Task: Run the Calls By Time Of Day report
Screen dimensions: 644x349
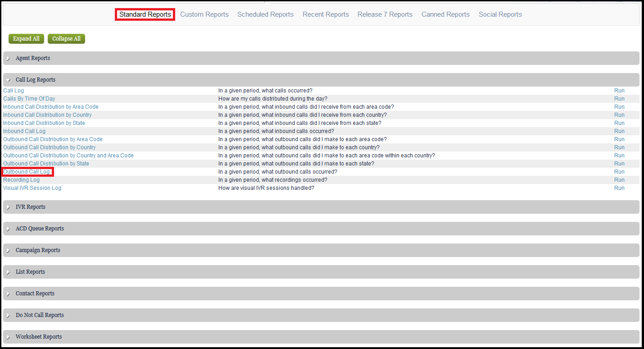Action: tap(619, 99)
